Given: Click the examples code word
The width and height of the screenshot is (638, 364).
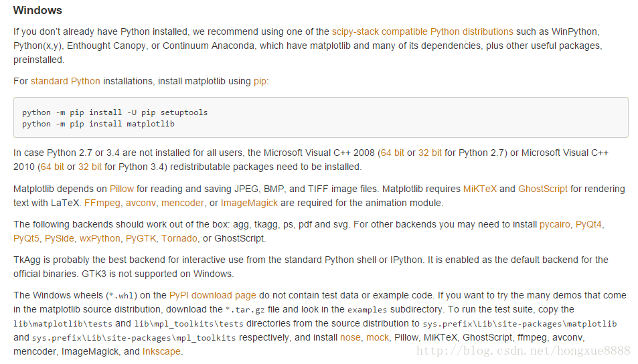Looking at the screenshot, I should (367, 310).
